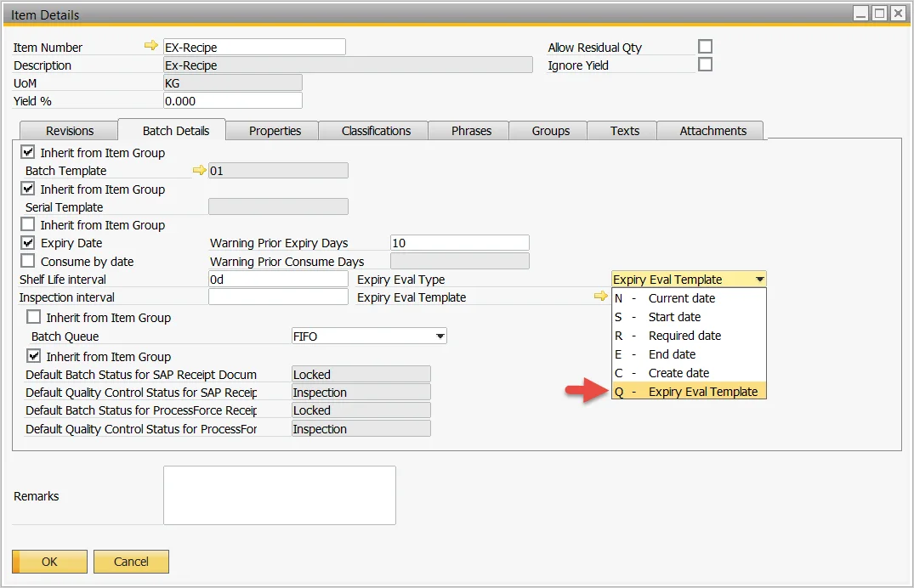
Task: Open the Attachments tab
Action: click(710, 131)
